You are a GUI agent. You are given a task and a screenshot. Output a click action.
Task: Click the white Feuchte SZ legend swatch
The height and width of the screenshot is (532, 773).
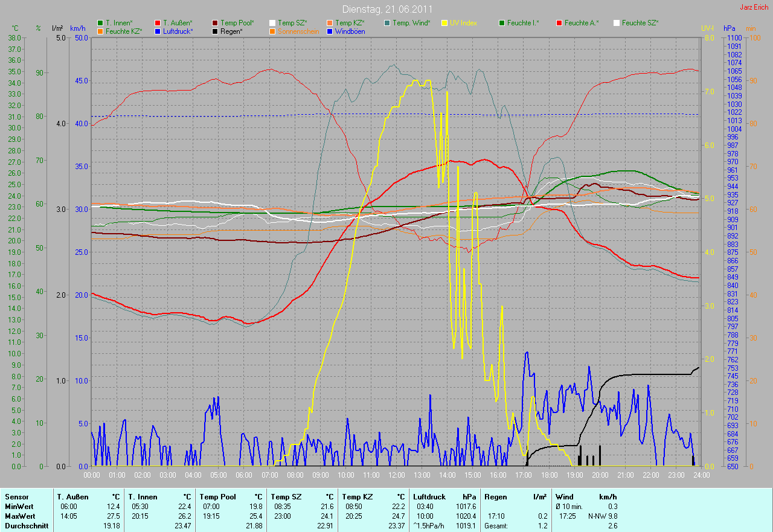pos(617,23)
